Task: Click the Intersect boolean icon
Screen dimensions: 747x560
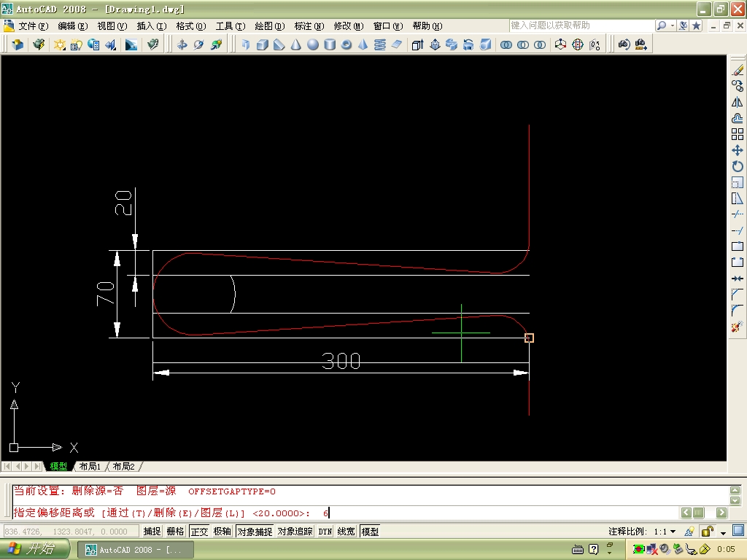Action: click(x=540, y=44)
